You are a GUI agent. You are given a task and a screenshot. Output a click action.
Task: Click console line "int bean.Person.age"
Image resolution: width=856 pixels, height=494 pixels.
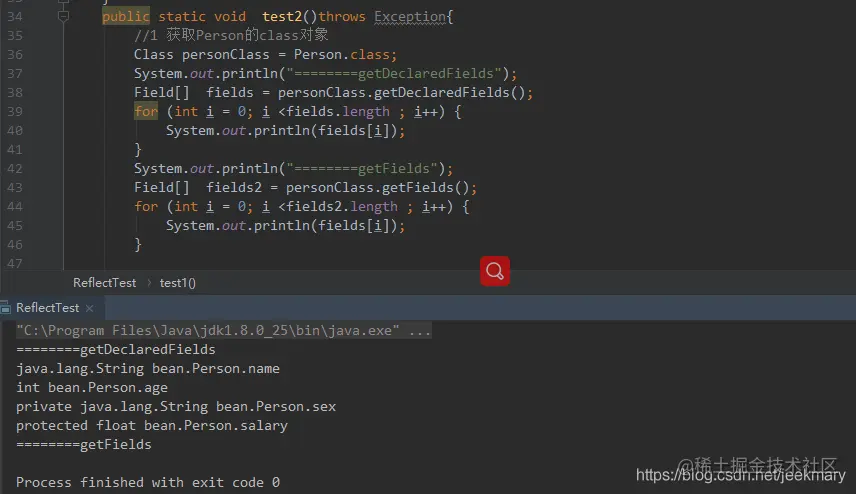point(92,388)
